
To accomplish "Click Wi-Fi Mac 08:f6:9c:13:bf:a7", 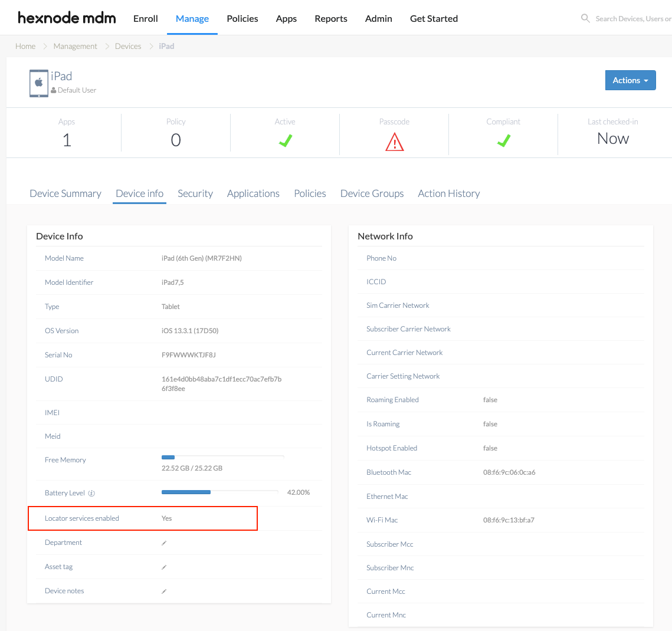I will click(509, 520).
